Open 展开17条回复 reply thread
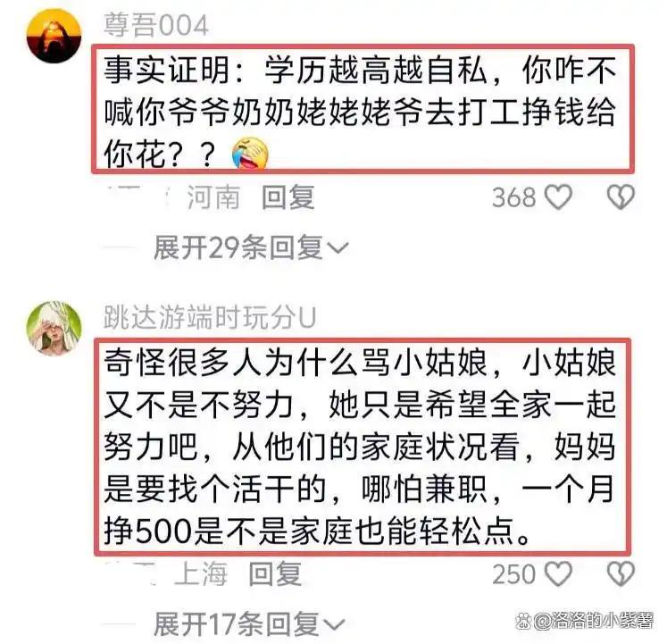 point(249,624)
